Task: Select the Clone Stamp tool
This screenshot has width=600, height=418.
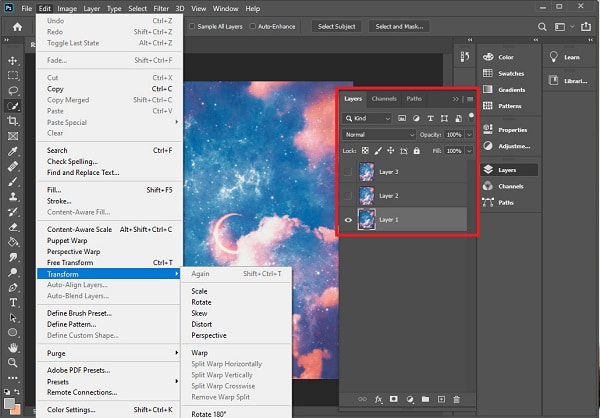Action: point(13,197)
